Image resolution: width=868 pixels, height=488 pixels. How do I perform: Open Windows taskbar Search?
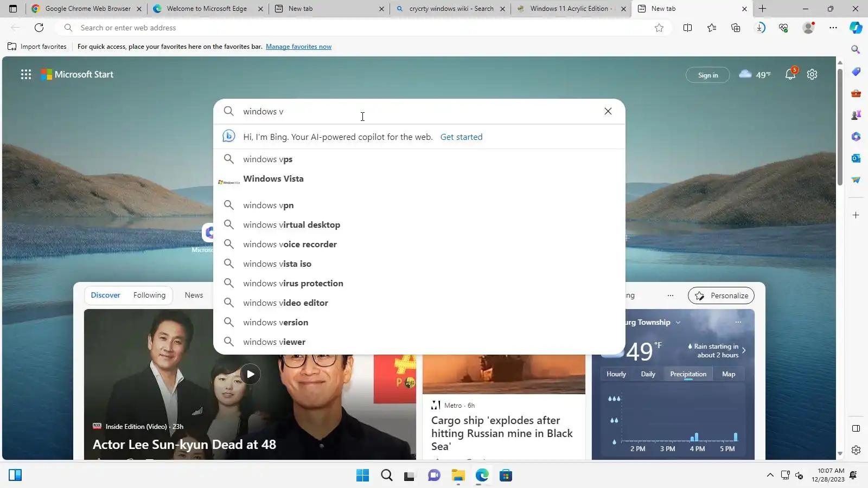387,476
